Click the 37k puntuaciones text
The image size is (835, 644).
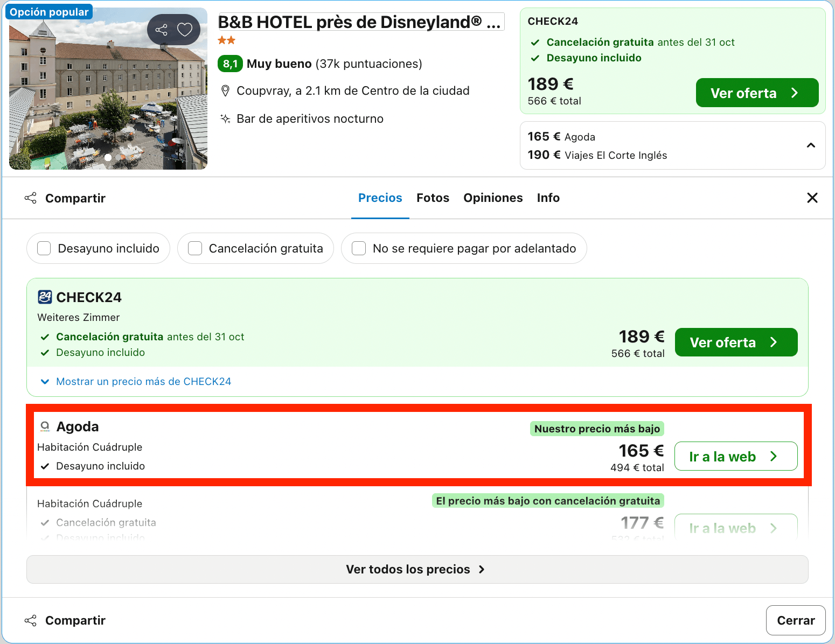coord(369,64)
